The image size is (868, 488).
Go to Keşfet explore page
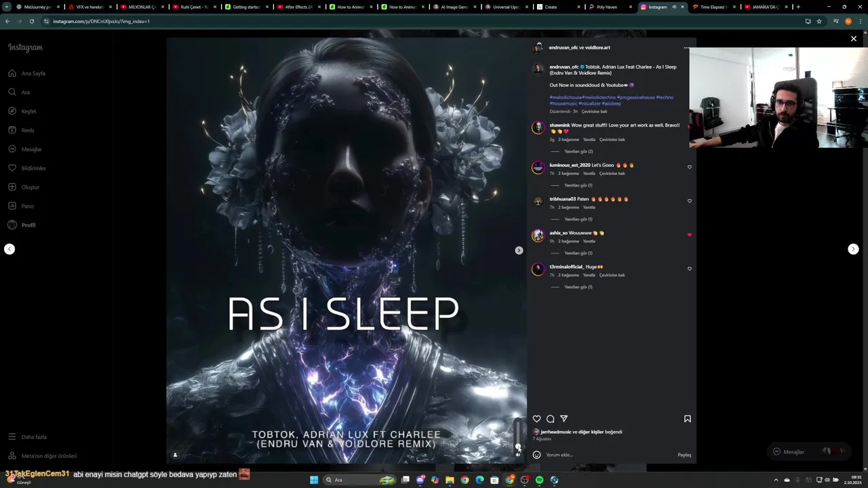(x=22, y=111)
